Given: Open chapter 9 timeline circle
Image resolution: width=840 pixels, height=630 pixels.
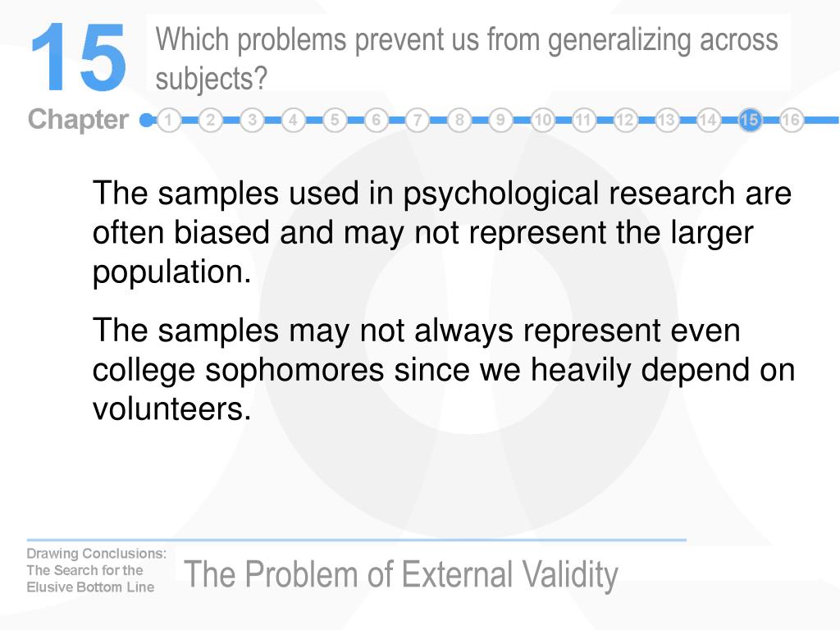Looking at the screenshot, I should point(500,120).
